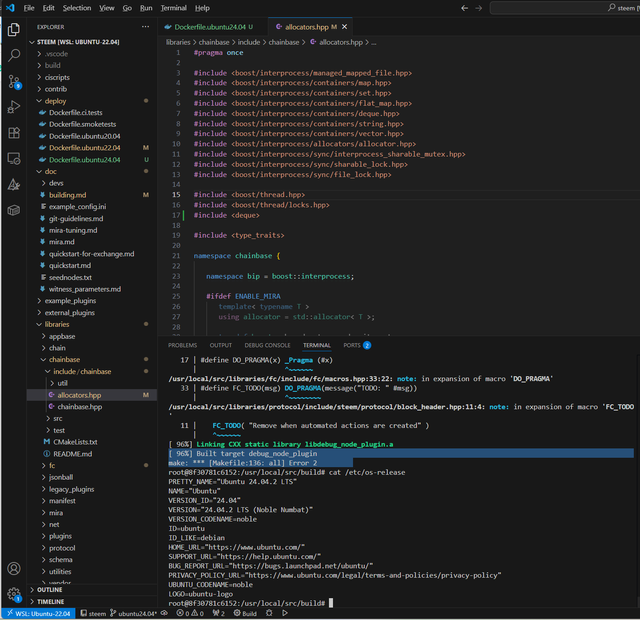640x620 pixels.
Task: Switch to Dockerfile.ubuntu24.04 editor tab
Action: (209, 27)
